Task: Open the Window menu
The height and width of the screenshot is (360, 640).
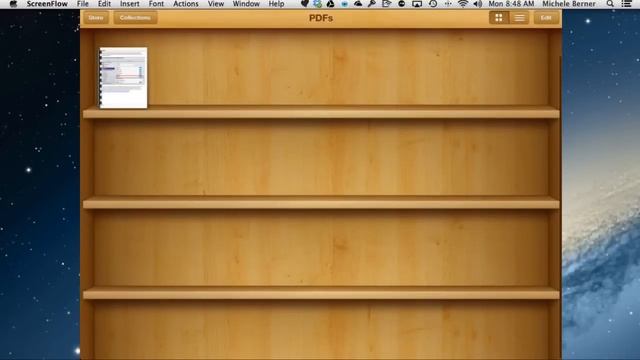Action: (x=246, y=4)
